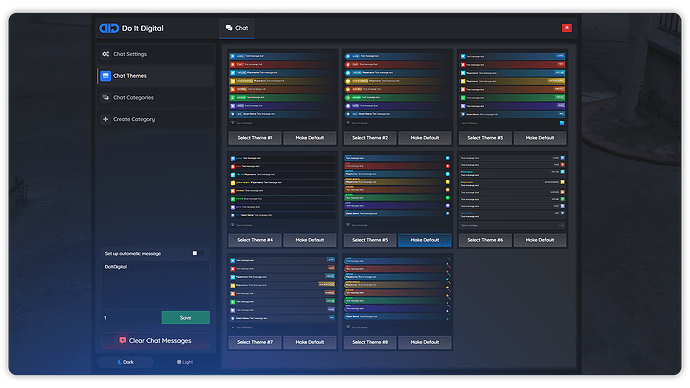Click the Create Category plus icon

click(106, 119)
